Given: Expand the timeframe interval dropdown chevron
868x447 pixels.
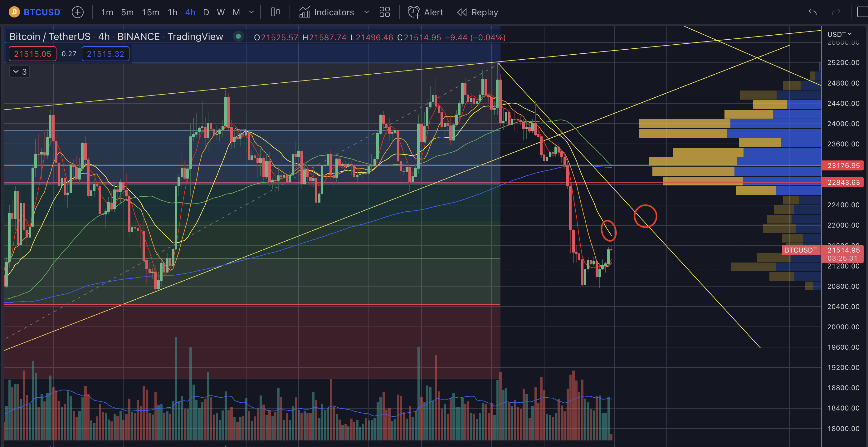Looking at the screenshot, I should click(251, 12).
